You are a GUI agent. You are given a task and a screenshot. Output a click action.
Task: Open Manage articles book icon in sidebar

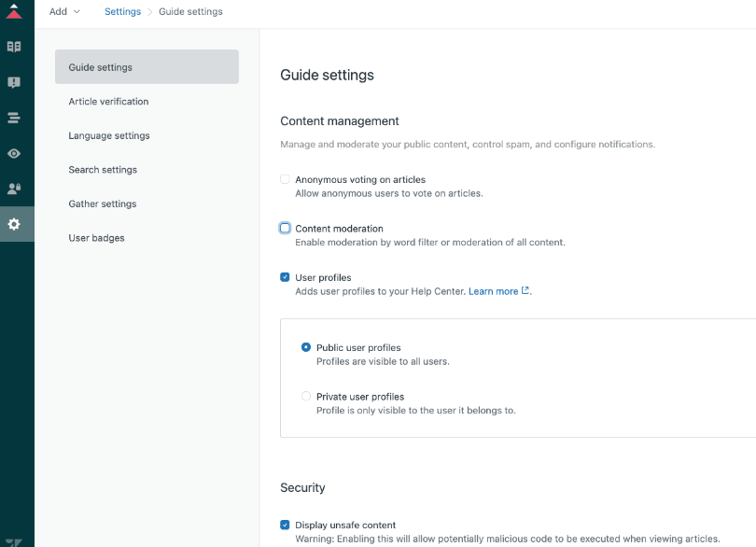14,47
